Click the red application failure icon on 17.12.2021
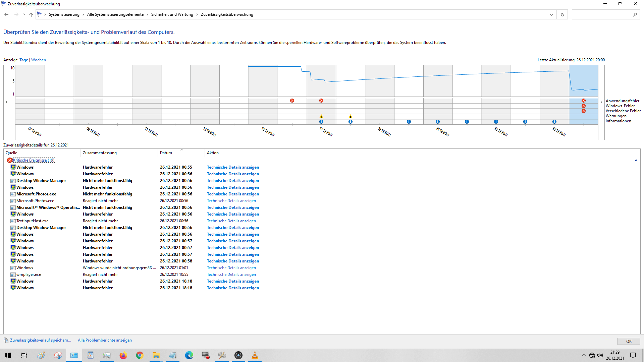This screenshot has width=644, height=362. (321, 101)
